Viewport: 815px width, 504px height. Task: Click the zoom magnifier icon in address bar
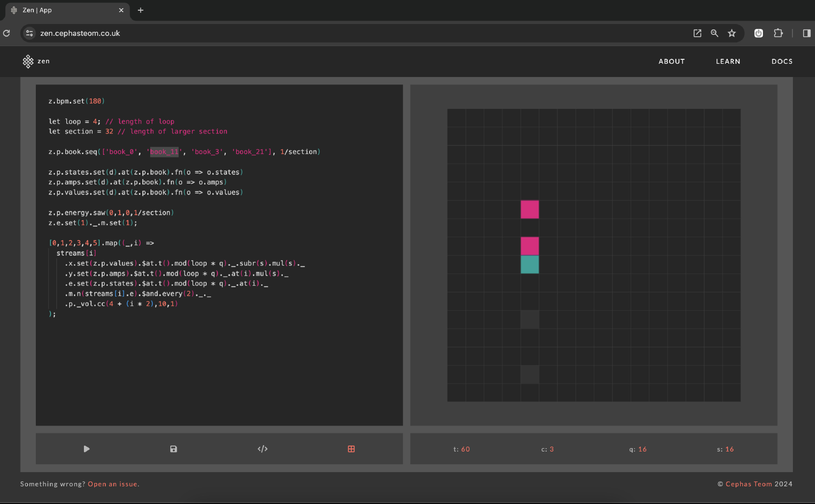(714, 33)
